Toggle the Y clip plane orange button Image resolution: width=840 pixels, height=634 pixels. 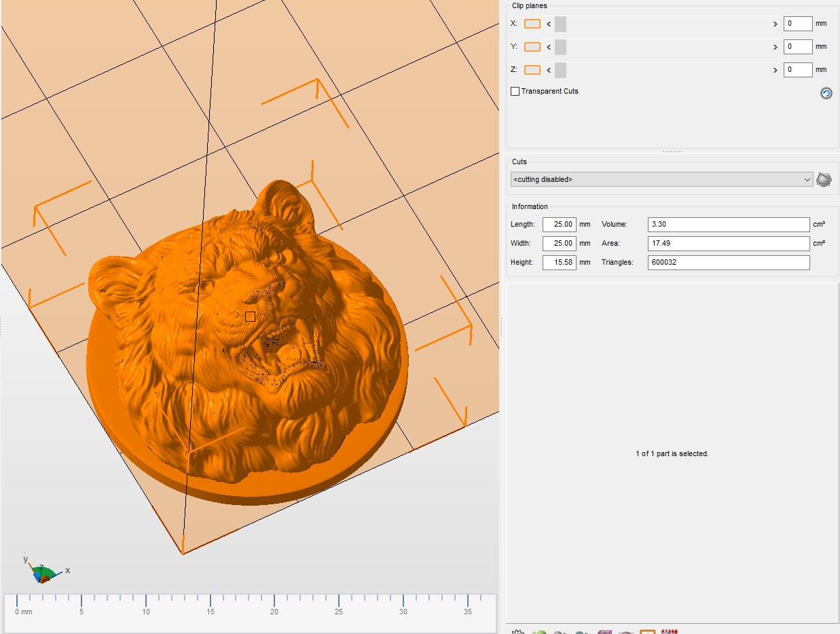click(x=532, y=47)
